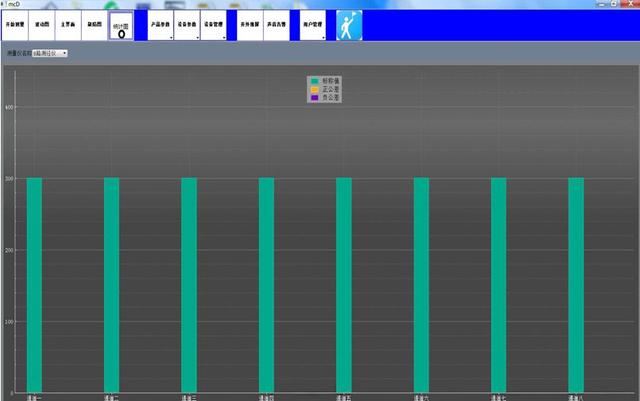The image size is (640, 401).
Task: Open the 波动图 fluctuation chart
Action: [x=41, y=26]
